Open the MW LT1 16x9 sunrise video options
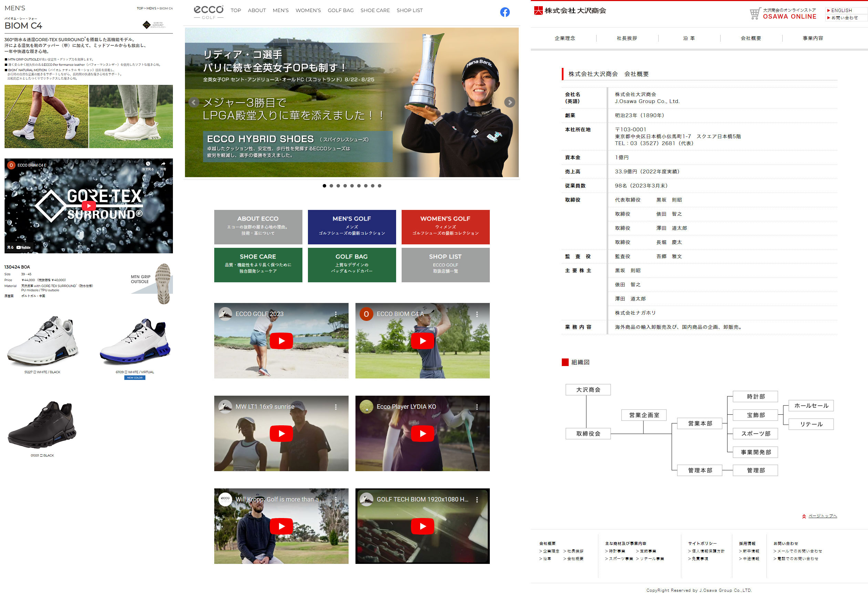Viewport: 868px width, 608px height. click(336, 407)
